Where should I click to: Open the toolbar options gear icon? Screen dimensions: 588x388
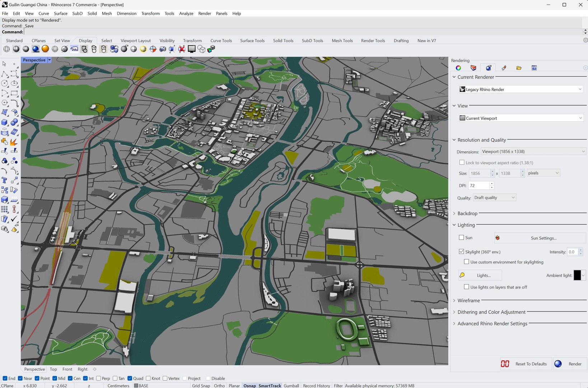[x=585, y=40]
